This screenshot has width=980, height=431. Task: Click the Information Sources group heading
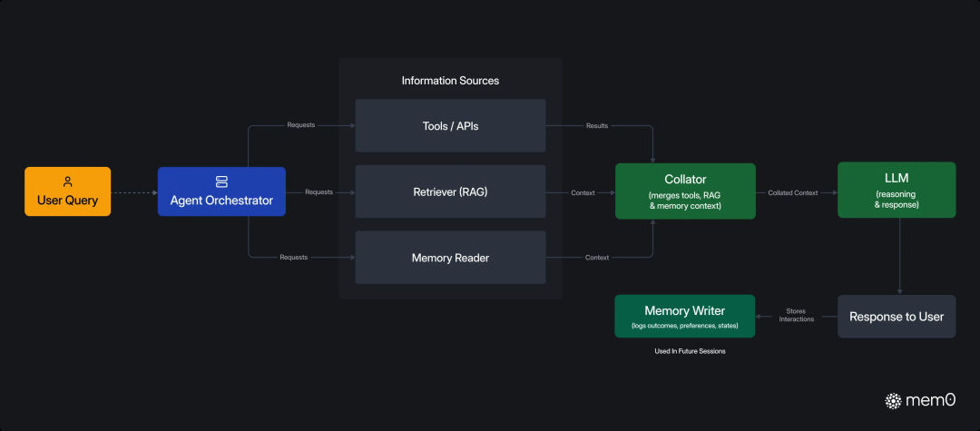[x=450, y=81]
